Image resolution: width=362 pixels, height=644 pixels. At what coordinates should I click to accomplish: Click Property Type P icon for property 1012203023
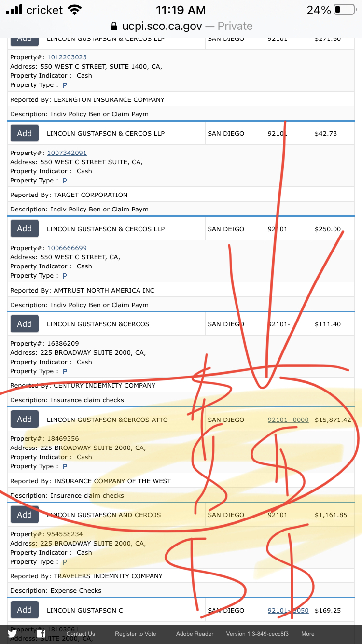pos(65,85)
